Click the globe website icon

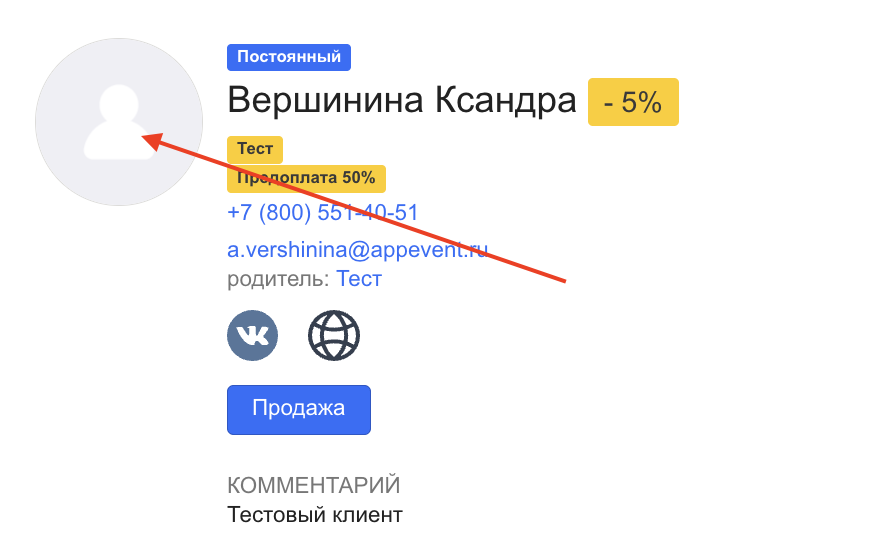tap(334, 335)
